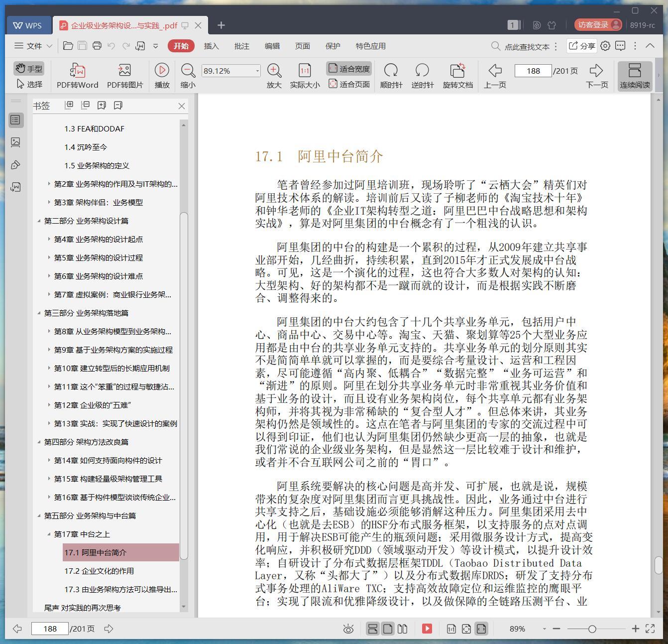Image resolution: width=668 pixels, height=644 pixels.
Task: Open thumbnails sidebar panel icon
Action: tap(15, 142)
